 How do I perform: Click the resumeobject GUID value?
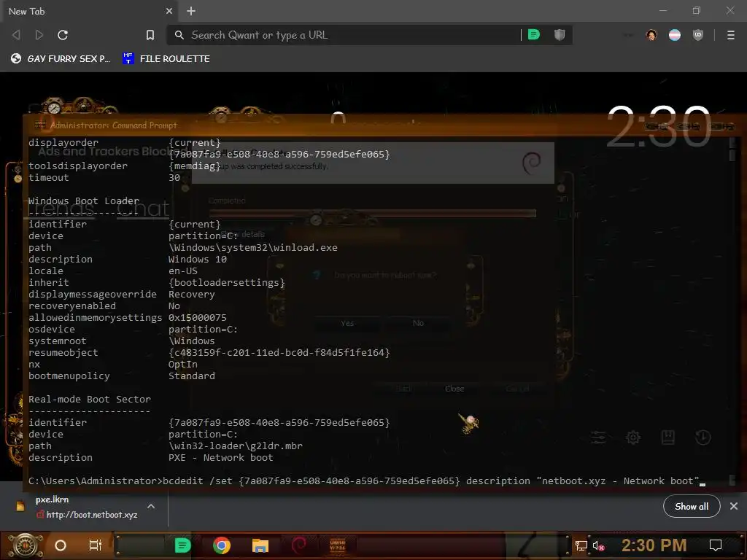[x=279, y=352]
